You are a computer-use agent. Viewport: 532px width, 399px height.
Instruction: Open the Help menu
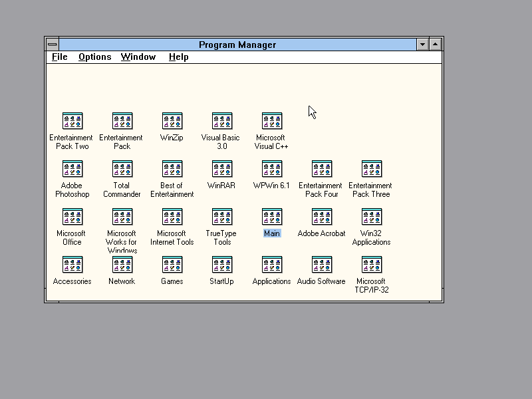pyautogui.click(x=178, y=57)
